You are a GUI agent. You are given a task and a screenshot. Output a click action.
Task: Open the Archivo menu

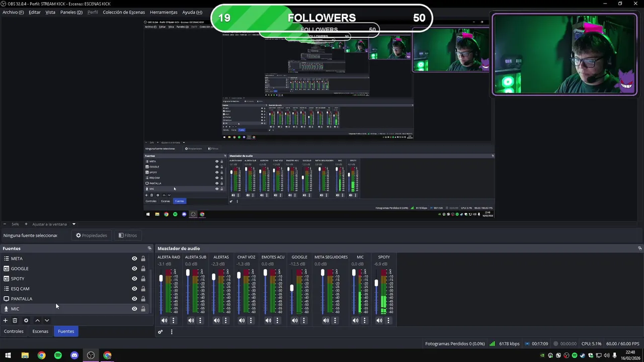tap(13, 12)
